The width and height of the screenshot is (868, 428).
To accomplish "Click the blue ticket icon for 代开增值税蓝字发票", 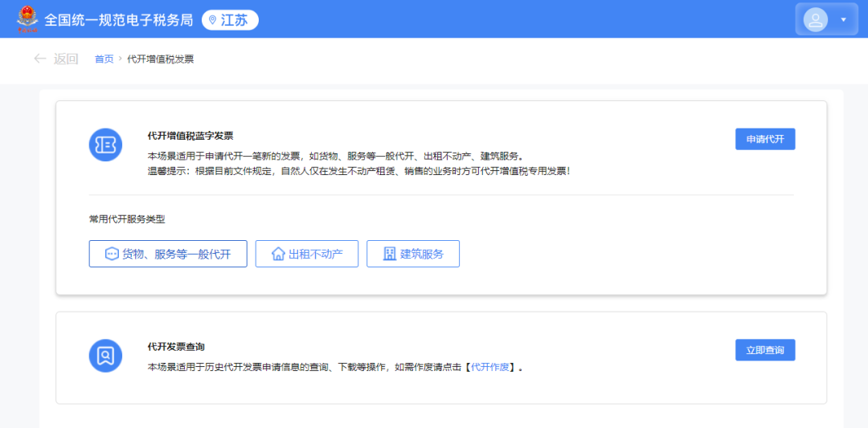I will click(x=105, y=145).
